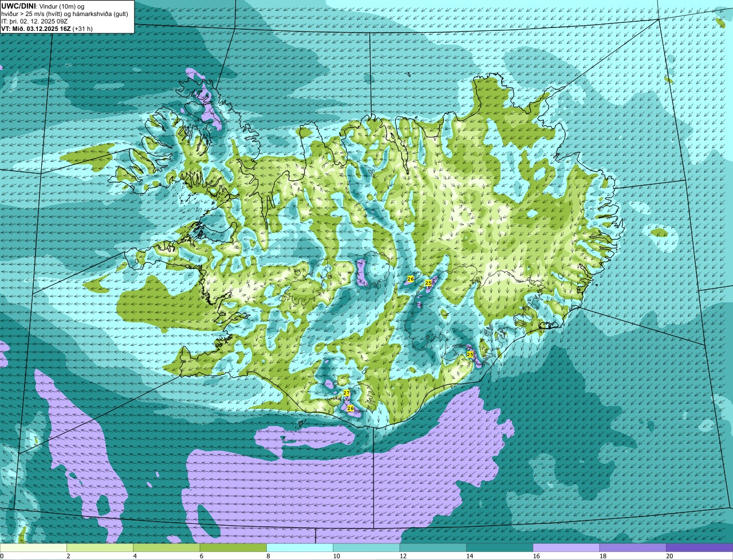Screen dimensions: 733x560
Task: Click the scale value '14' on the colorbar
Action: pos(470,556)
